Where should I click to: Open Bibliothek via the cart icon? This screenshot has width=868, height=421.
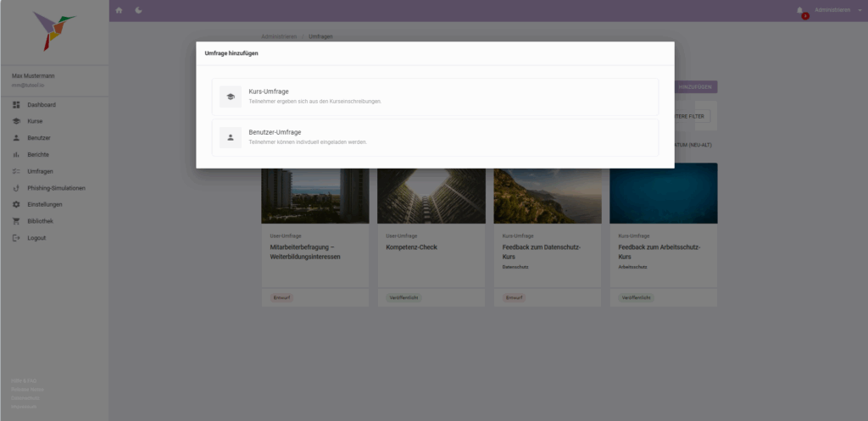[x=16, y=221]
